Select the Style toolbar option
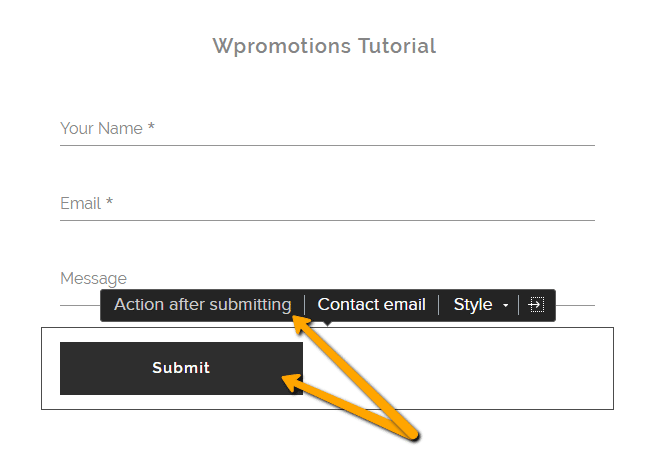Screen dimensions: 653x459 click(473, 305)
